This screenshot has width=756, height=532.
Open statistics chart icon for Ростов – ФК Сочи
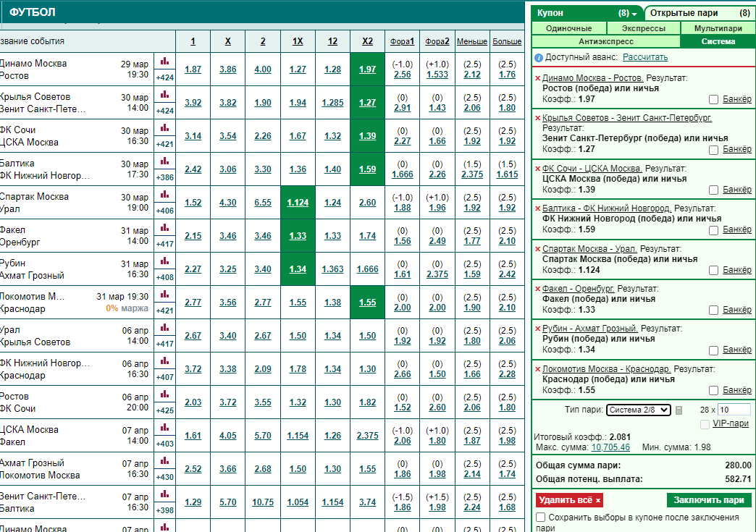[x=165, y=394]
